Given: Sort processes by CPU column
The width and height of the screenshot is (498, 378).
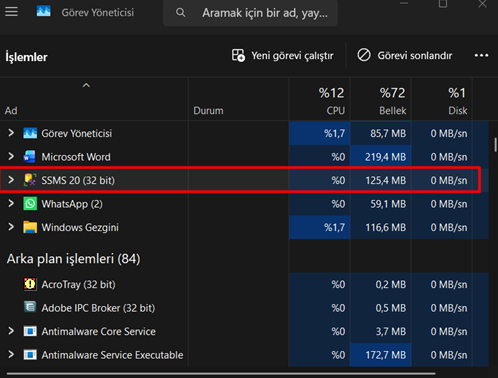Looking at the screenshot, I should (319, 99).
